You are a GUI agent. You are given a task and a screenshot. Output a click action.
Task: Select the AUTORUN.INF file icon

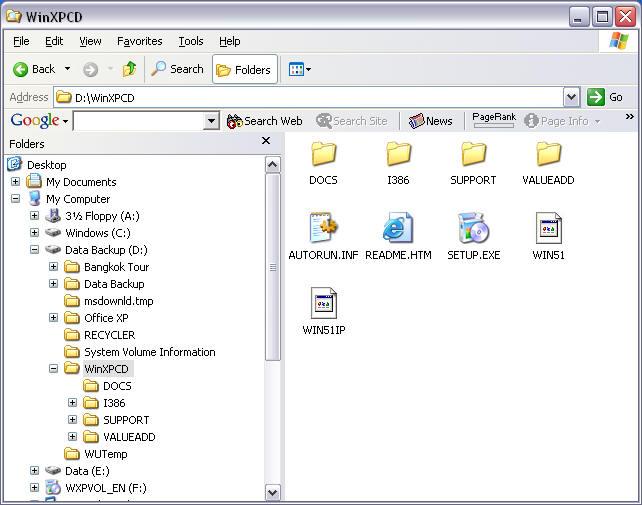(x=323, y=227)
